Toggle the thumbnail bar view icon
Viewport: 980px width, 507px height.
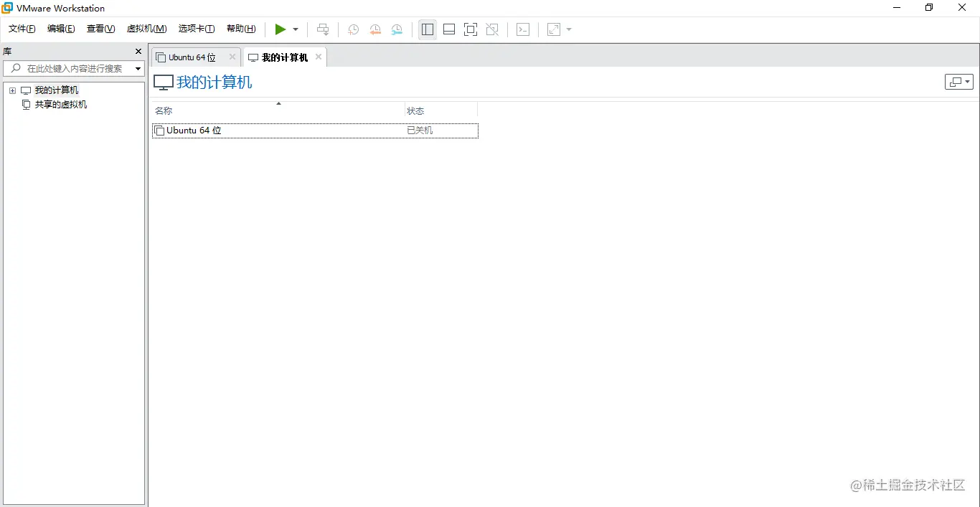click(x=449, y=29)
